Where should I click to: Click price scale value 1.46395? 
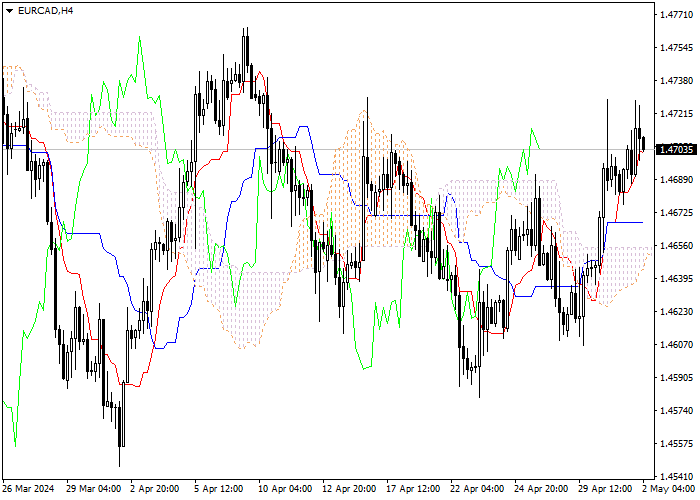point(676,279)
